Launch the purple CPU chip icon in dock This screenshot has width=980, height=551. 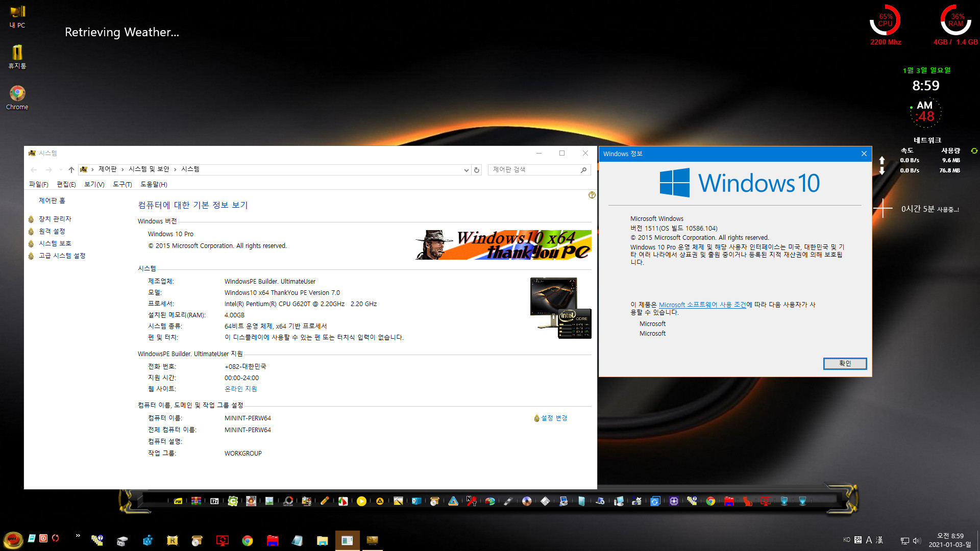click(674, 501)
